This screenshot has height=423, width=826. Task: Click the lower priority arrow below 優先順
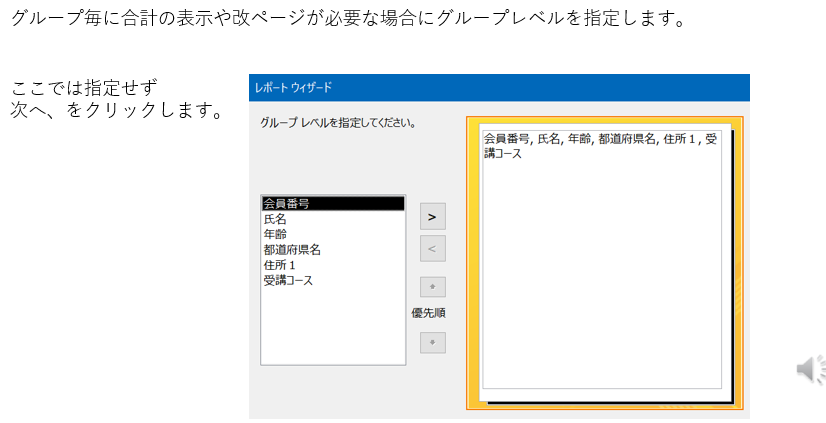coord(432,342)
